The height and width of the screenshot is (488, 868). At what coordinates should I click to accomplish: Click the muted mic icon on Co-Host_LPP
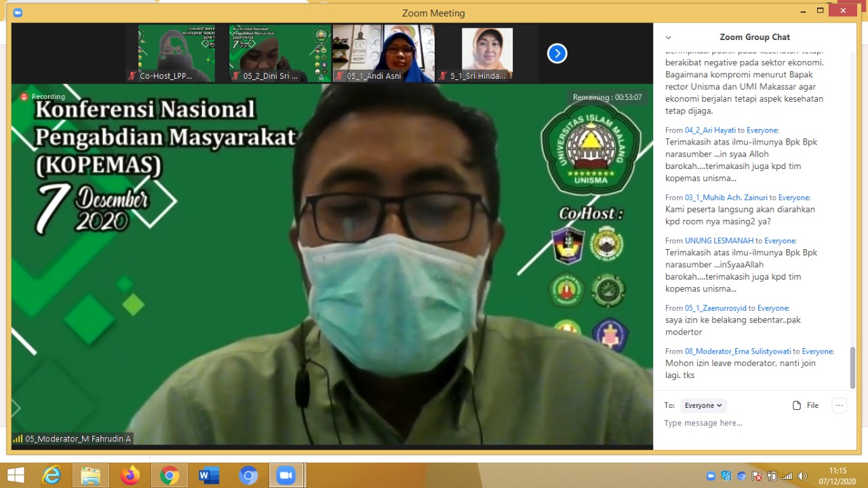tap(132, 76)
